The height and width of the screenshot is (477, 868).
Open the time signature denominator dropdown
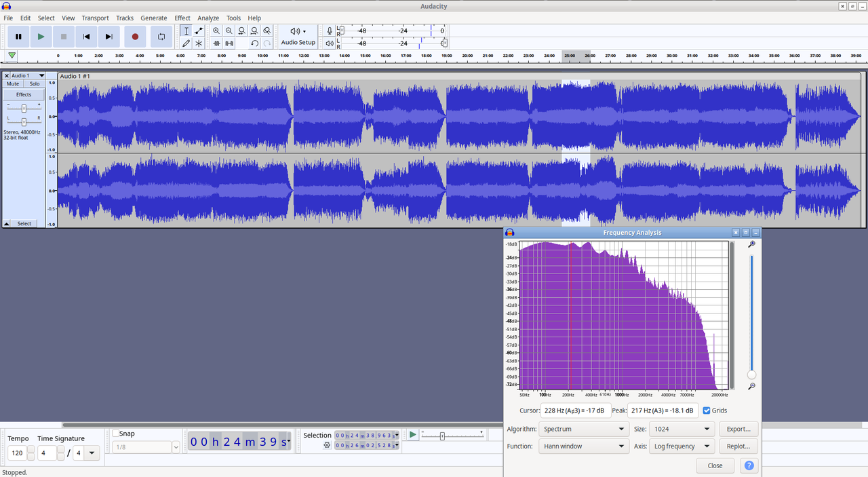tap(86, 453)
